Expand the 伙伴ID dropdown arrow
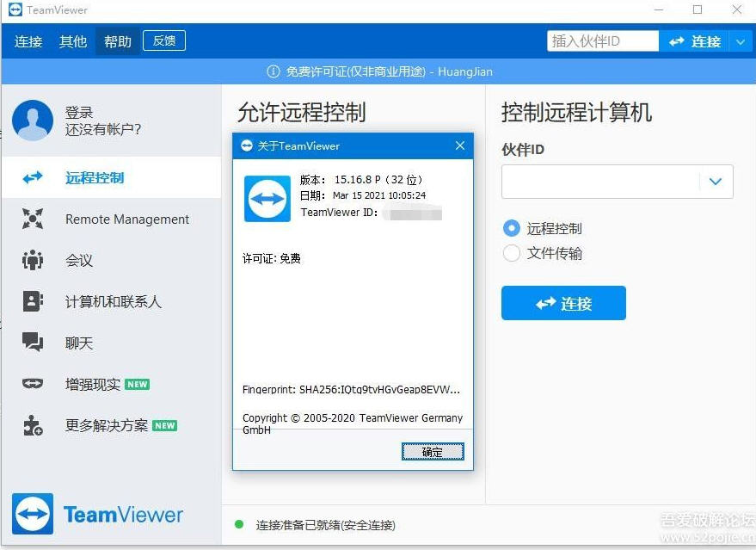Image resolution: width=756 pixels, height=550 pixels. click(716, 182)
